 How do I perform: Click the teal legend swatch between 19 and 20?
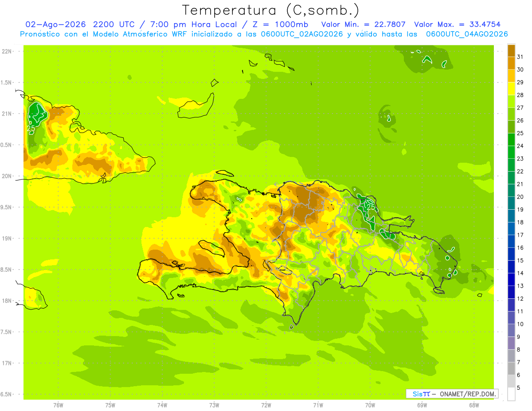pos(511,203)
